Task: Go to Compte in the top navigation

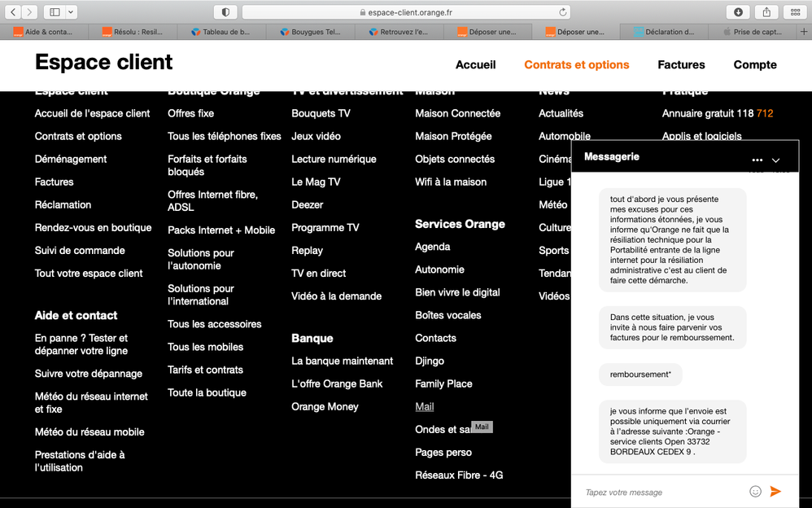Action: click(755, 65)
